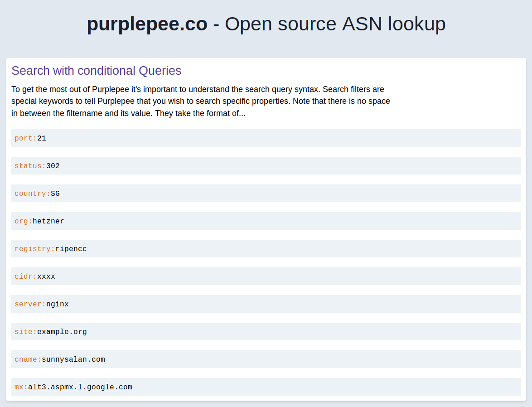Click the "xxxx" cidr placeholder value
Image resolution: width=532 pixels, height=407 pixels.
[46, 276]
